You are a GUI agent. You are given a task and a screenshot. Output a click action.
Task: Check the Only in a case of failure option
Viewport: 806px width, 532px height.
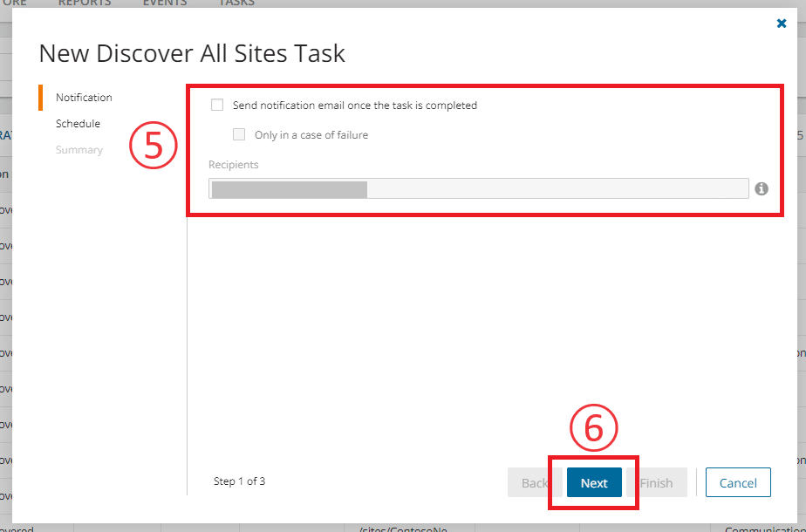coord(239,134)
